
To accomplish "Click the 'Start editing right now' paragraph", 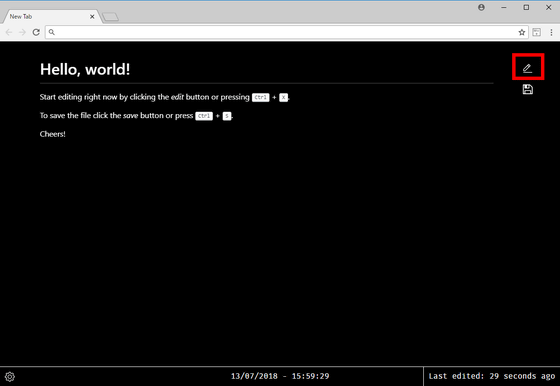I will [x=165, y=97].
